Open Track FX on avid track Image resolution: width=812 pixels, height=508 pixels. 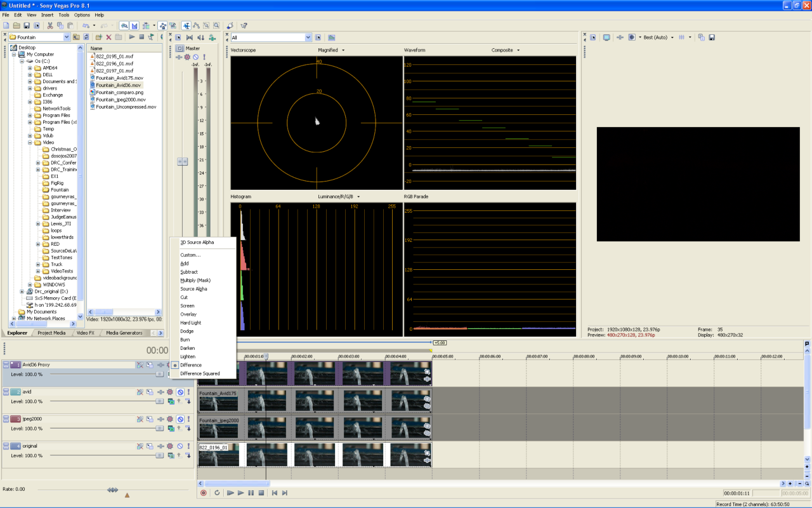[170, 392]
